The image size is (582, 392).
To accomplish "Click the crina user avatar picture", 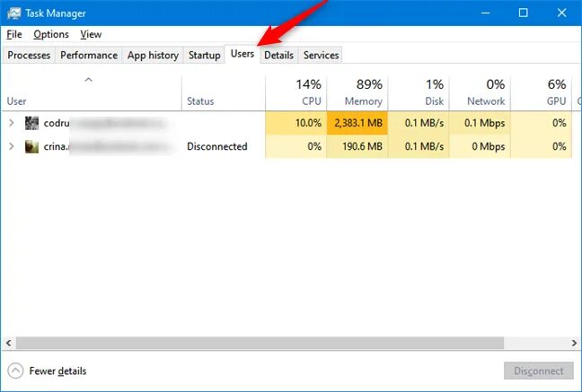I will (31, 147).
